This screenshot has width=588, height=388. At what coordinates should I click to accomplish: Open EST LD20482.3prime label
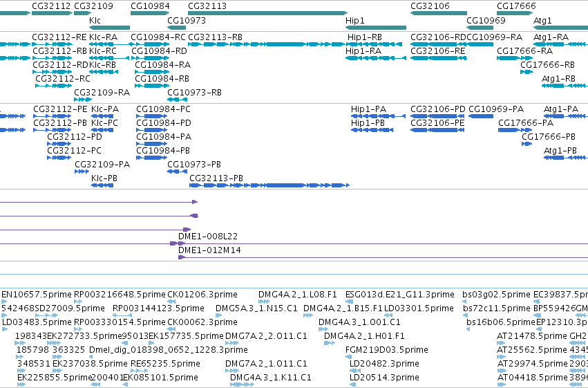click(384, 364)
